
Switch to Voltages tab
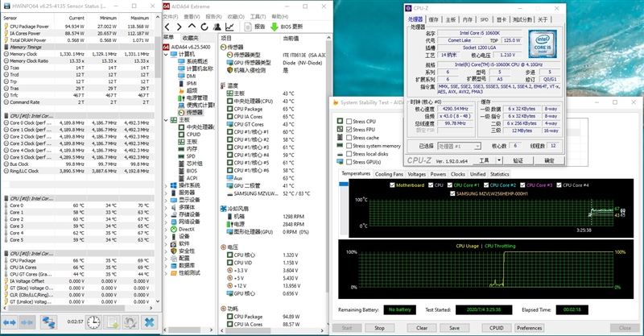click(417, 174)
